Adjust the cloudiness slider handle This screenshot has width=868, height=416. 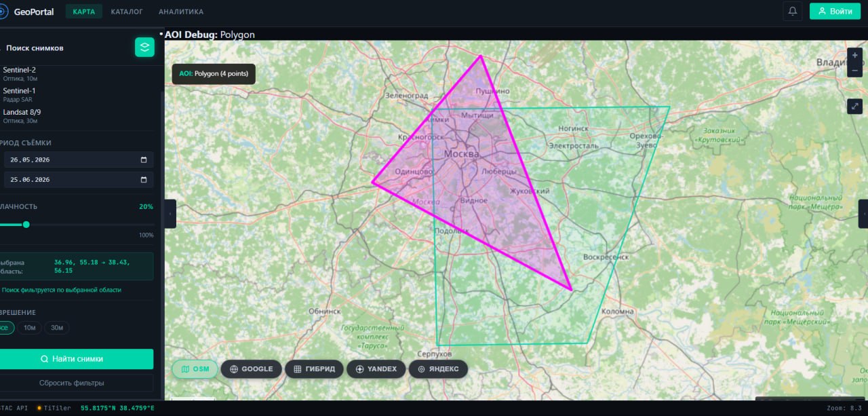(x=26, y=225)
